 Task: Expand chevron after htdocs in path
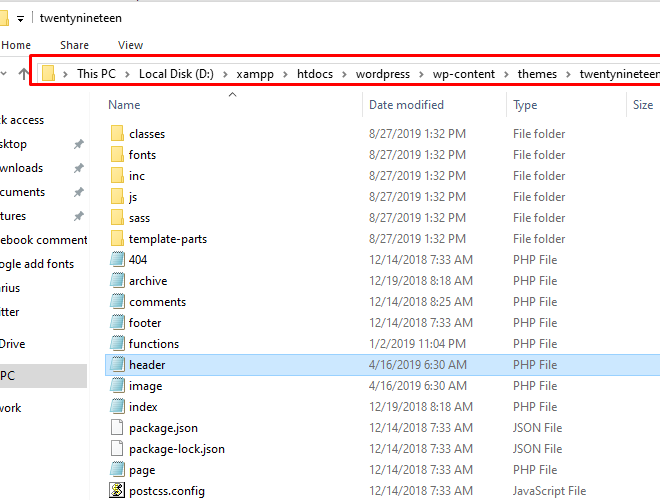coord(344,74)
